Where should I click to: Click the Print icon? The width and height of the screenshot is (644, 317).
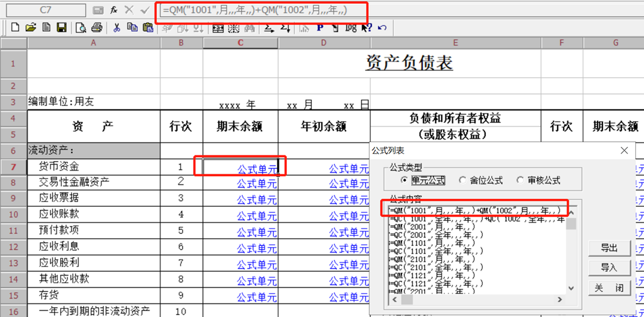point(97,28)
